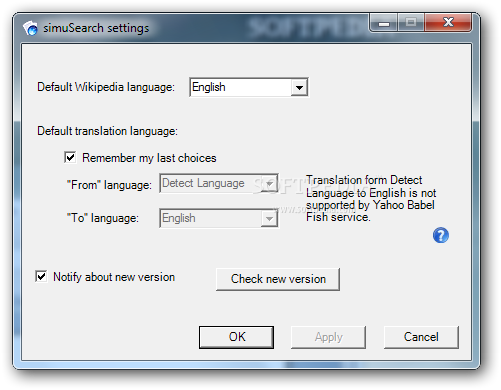Open the "From" language combo box

click(219, 183)
